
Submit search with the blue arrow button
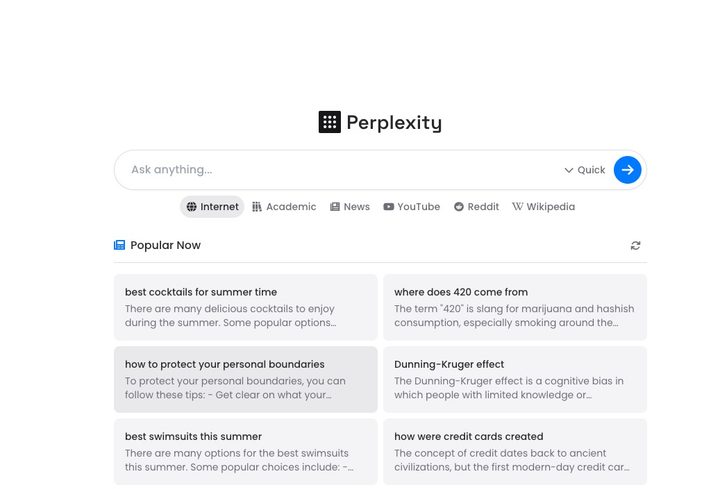[627, 170]
